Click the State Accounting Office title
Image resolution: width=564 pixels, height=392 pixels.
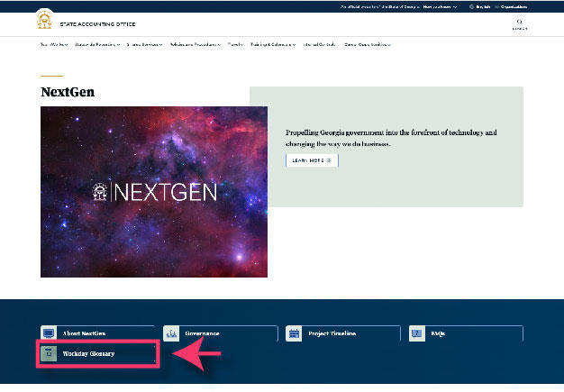[97, 24]
